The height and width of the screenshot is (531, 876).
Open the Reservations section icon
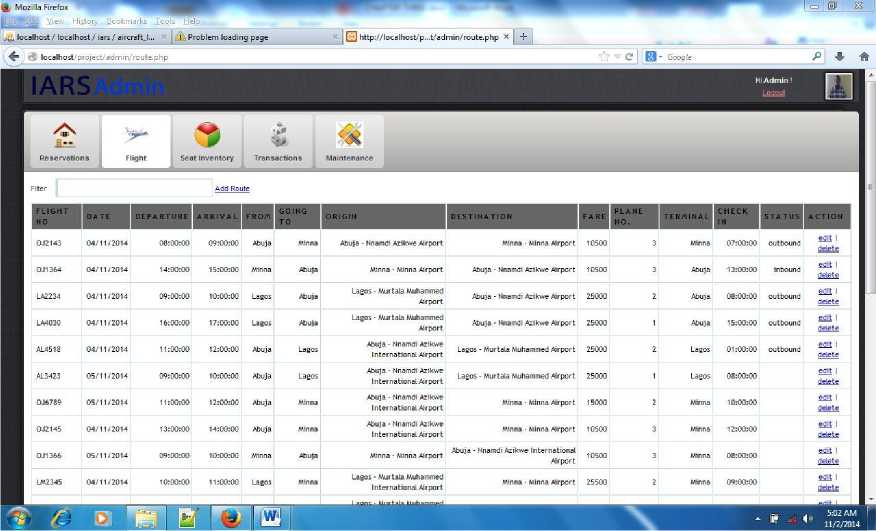[64, 135]
